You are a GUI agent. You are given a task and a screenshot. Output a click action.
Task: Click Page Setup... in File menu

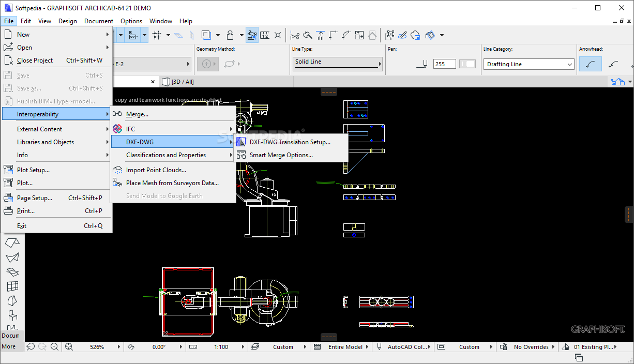click(x=57, y=198)
